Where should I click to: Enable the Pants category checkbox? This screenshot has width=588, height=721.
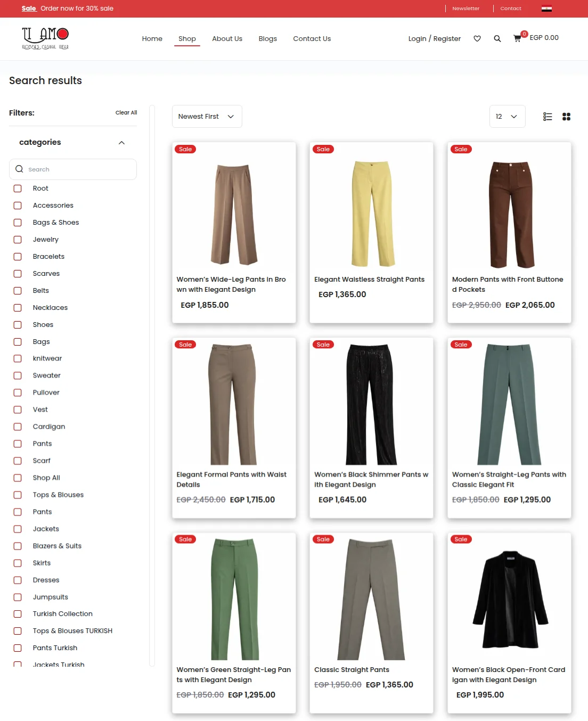[18, 444]
